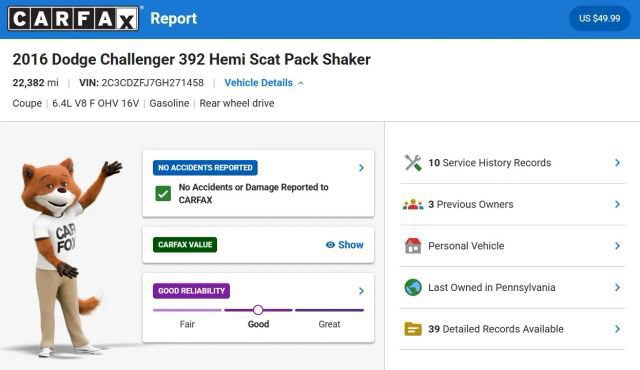Screen dimensions: 640x370
Task: Click the wrench Service History icon
Action: [x=413, y=163]
